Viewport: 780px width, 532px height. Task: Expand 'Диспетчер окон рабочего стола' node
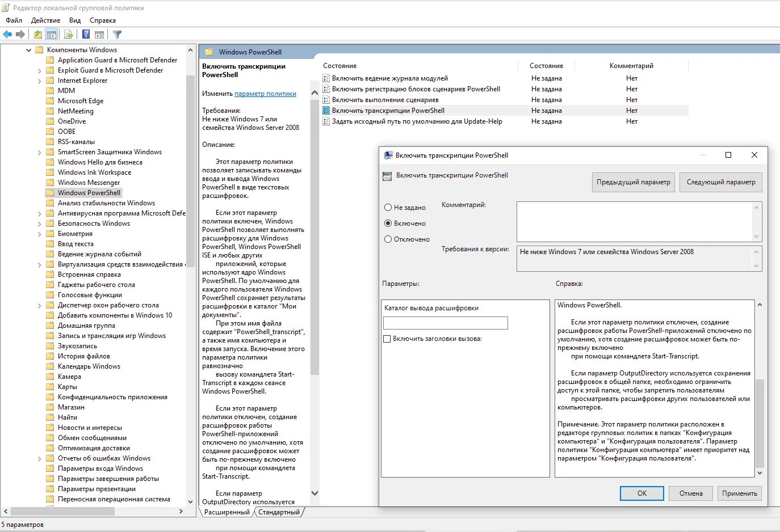(x=39, y=306)
